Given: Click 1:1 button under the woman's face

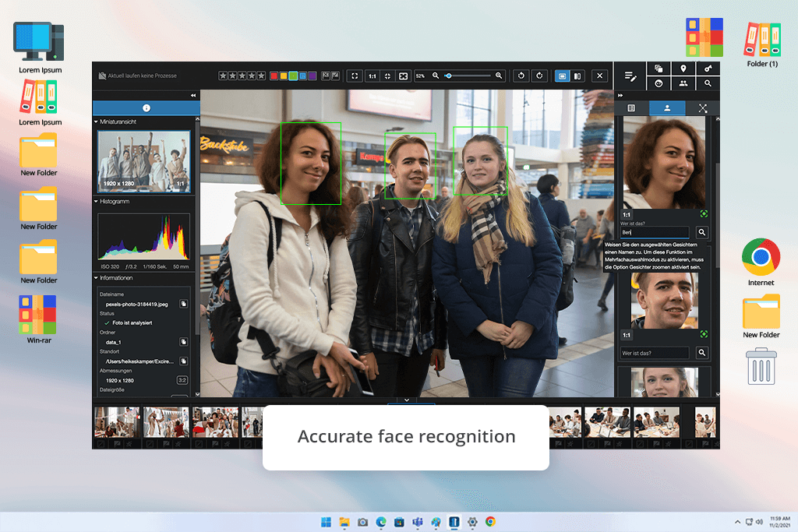Looking at the screenshot, I should (627, 215).
